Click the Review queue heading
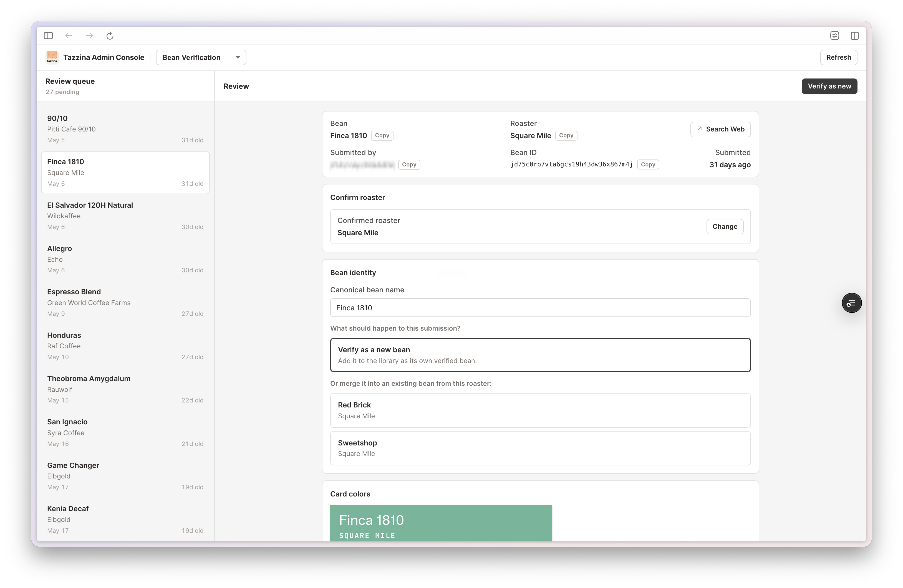903x588 pixels. pos(70,81)
